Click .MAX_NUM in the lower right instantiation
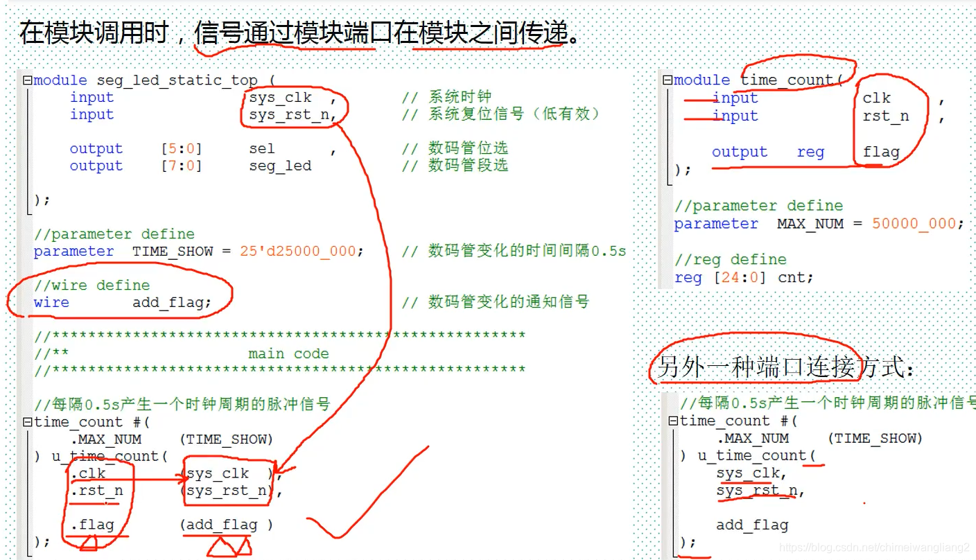The height and width of the screenshot is (560, 976). click(x=753, y=438)
